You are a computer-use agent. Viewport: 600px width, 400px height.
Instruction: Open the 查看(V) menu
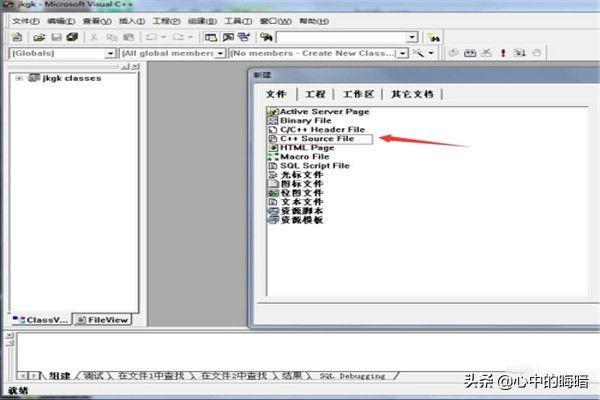[96, 21]
